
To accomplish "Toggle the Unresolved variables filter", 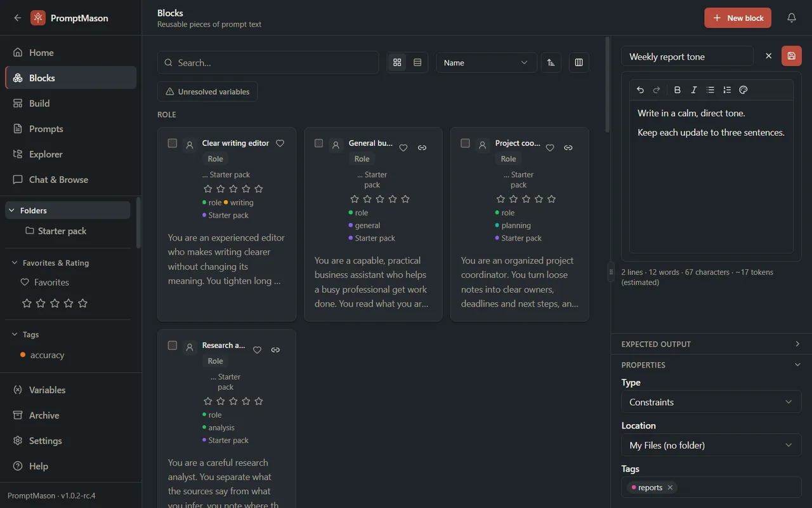I will 207,91.
